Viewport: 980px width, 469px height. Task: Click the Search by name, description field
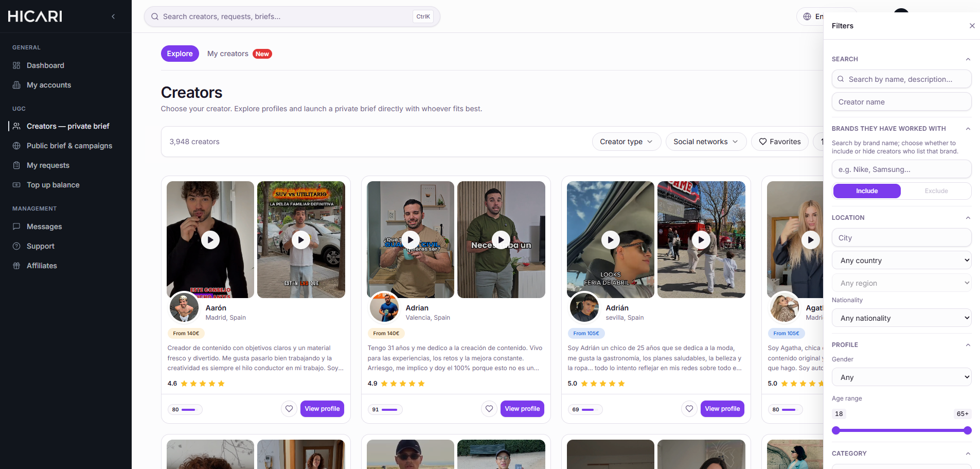[901, 79]
